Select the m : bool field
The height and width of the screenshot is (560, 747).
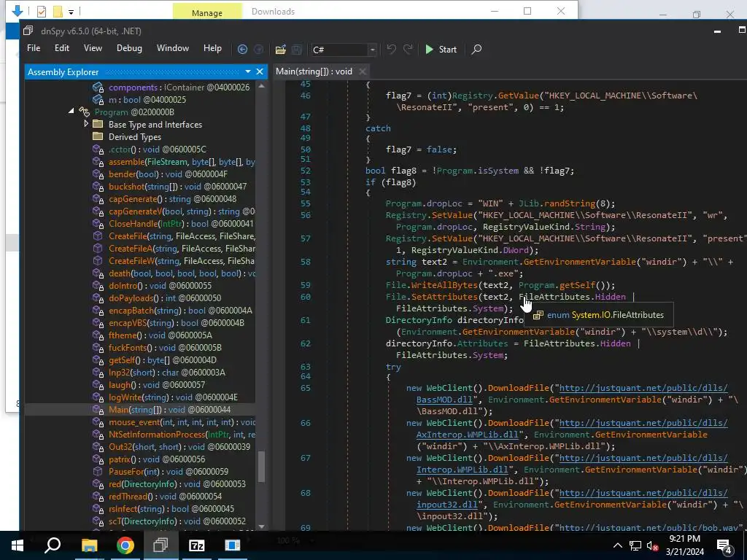tap(147, 100)
